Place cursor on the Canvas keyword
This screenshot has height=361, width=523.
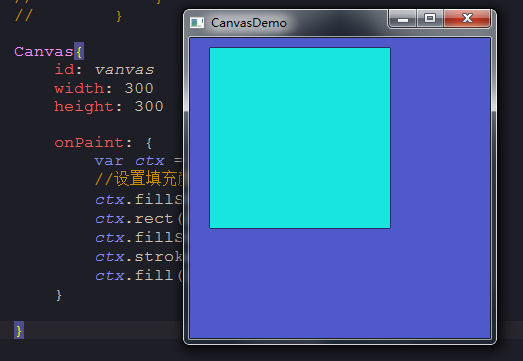tap(44, 52)
